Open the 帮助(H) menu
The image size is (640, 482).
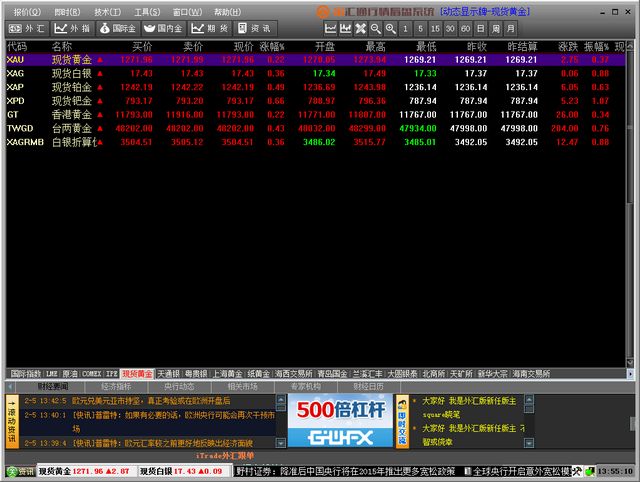tap(227, 12)
